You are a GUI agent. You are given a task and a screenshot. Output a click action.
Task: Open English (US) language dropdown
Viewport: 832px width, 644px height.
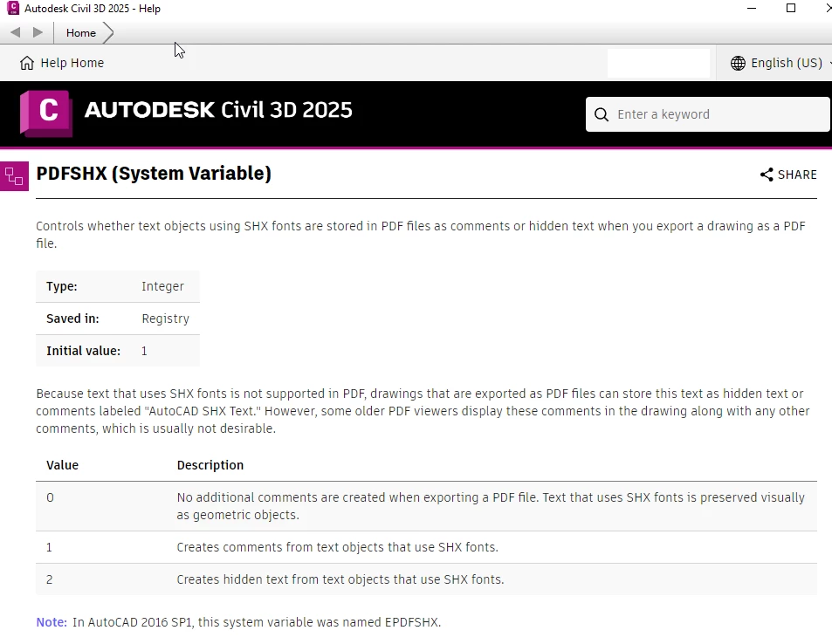pyautogui.click(x=787, y=63)
